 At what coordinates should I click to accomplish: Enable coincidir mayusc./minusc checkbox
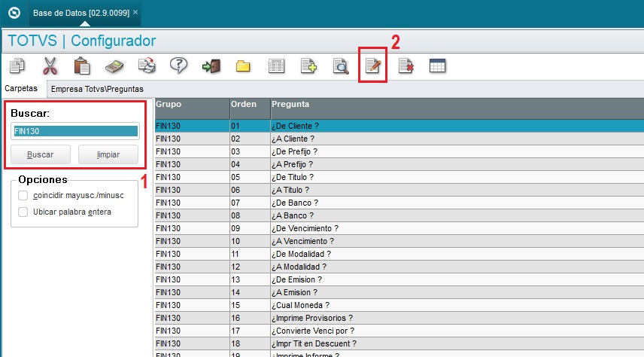(23, 195)
